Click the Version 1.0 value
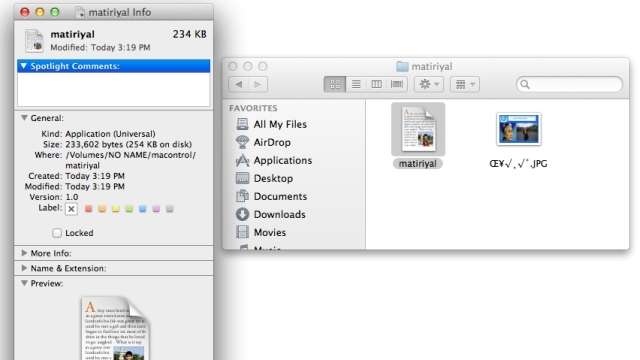This screenshot has height=360, width=640. click(x=72, y=197)
